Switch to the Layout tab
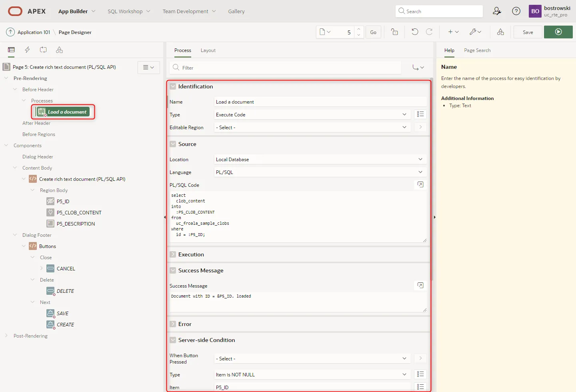This screenshot has width=576, height=392. [x=208, y=50]
